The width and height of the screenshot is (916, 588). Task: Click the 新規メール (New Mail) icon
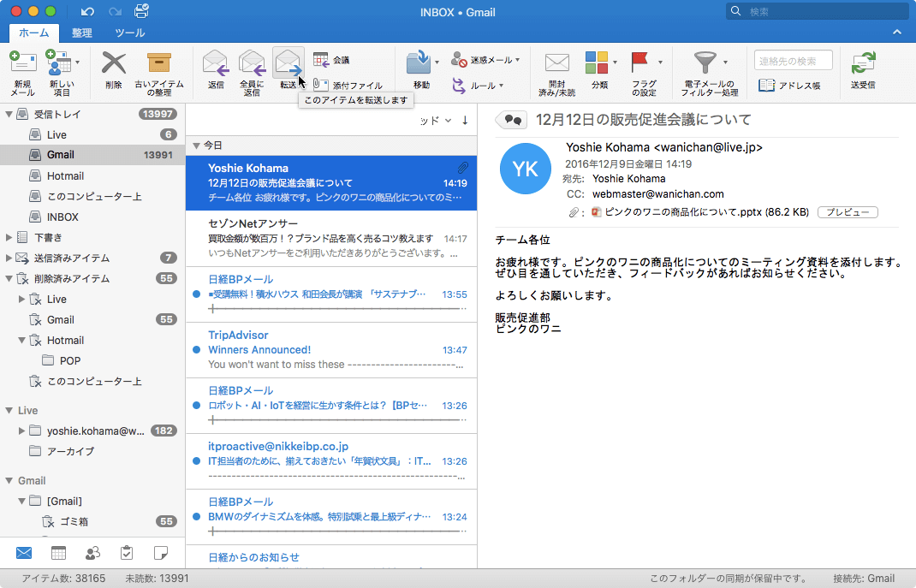point(23,64)
